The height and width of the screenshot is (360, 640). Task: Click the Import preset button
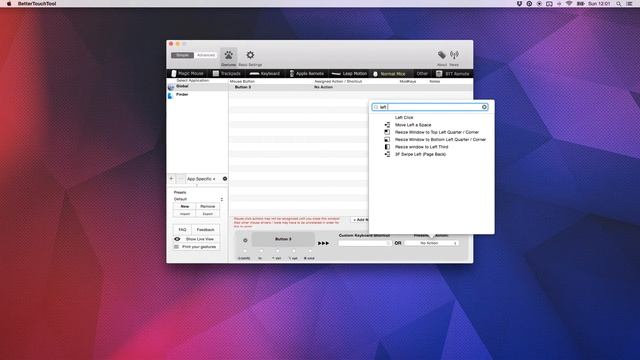click(x=184, y=214)
